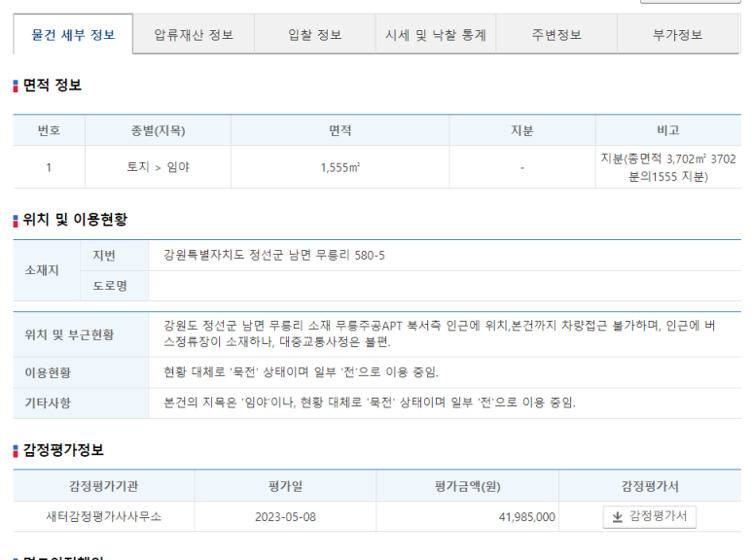Click the 감정평가정보 section heading

(x=63, y=450)
